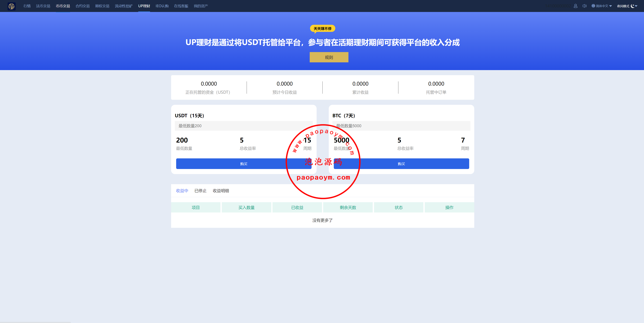The image size is (644, 323).
Task: Click the 天天赚不停 speech bubble badge
Action: point(323,29)
